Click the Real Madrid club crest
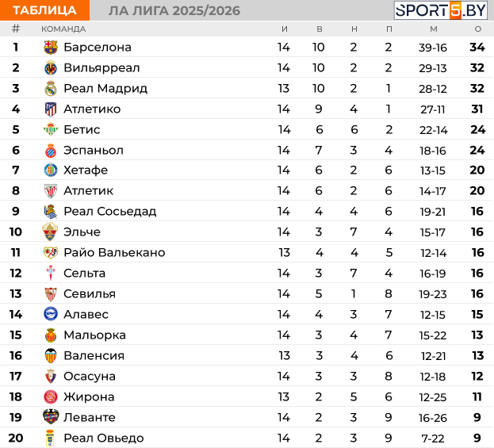 [51, 89]
